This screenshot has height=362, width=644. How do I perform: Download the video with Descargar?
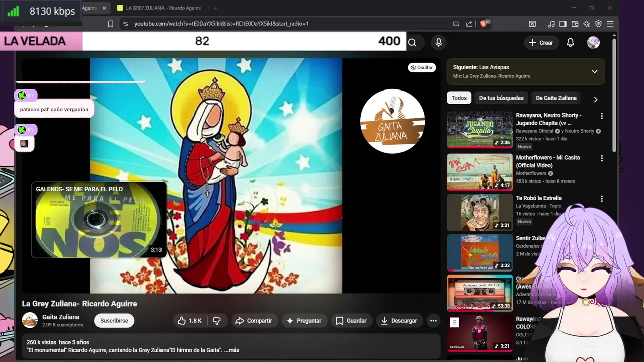(398, 321)
